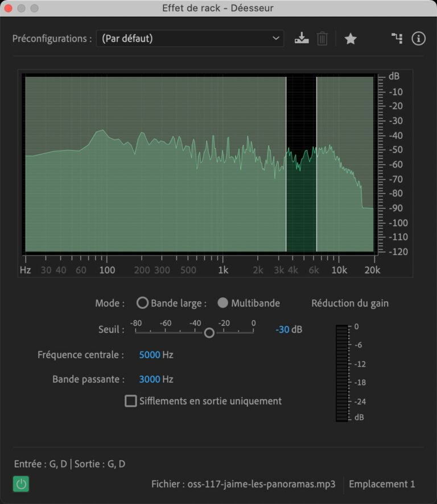Click the Seuil slider handle
The width and height of the screenshot is (437, 504).
pos(209,333)
